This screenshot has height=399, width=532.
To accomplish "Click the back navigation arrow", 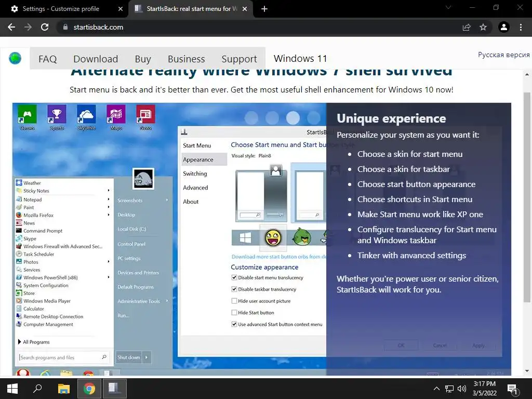I will pyautogui.click(x=11, y=27).
